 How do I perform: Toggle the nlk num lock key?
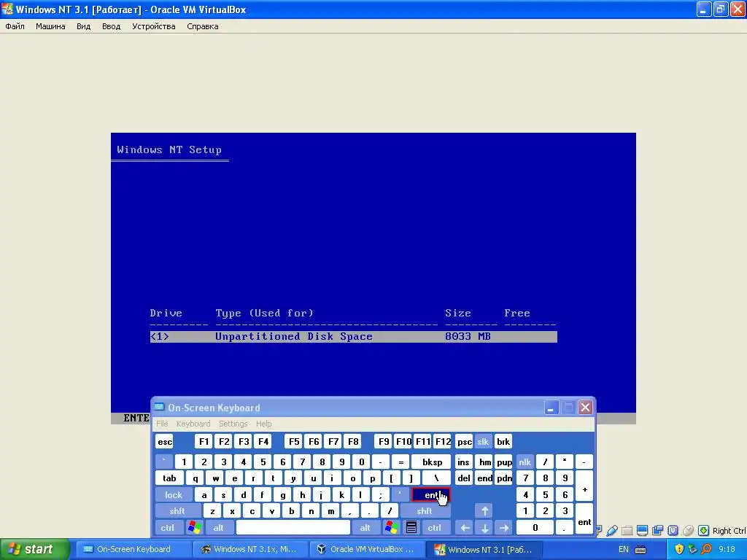[525, 462]
